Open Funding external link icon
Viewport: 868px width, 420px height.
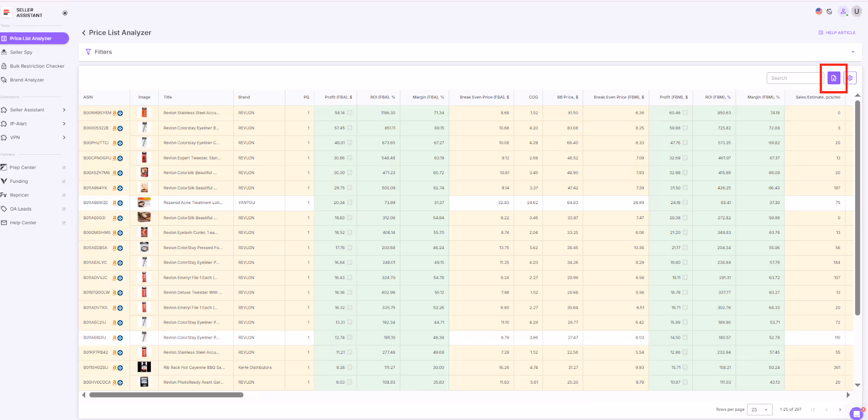pos(63,181)
